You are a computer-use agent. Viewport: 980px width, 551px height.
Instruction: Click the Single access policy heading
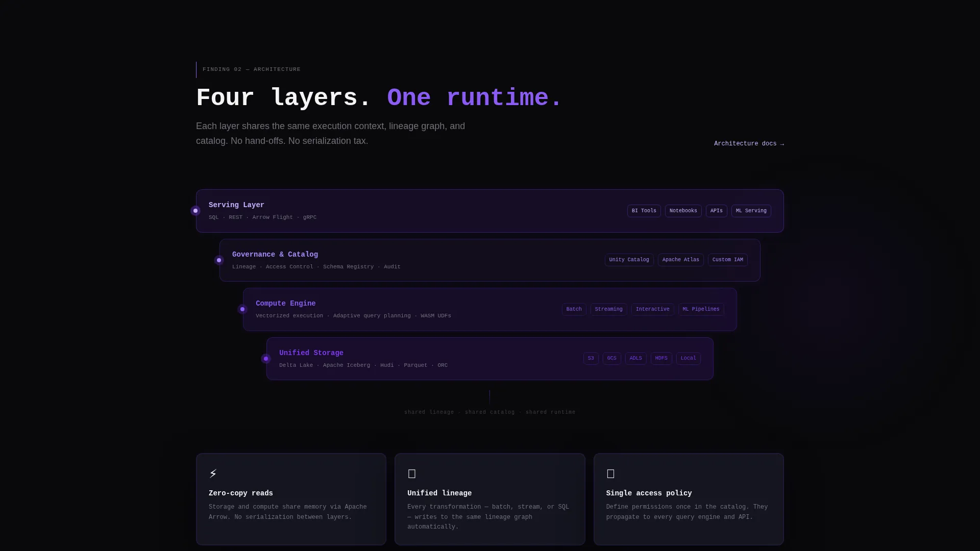[x=649, y=493]
